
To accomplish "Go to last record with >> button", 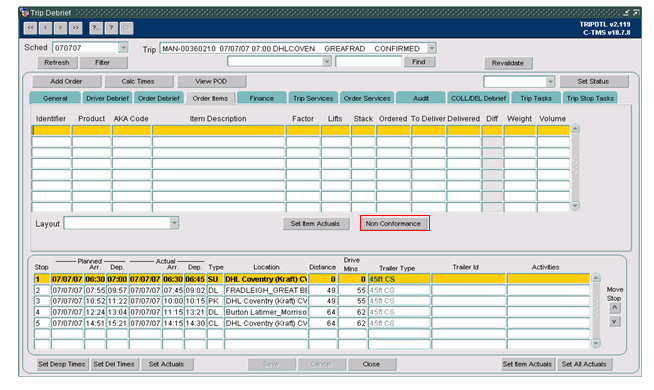I will [x=75, y=28].
